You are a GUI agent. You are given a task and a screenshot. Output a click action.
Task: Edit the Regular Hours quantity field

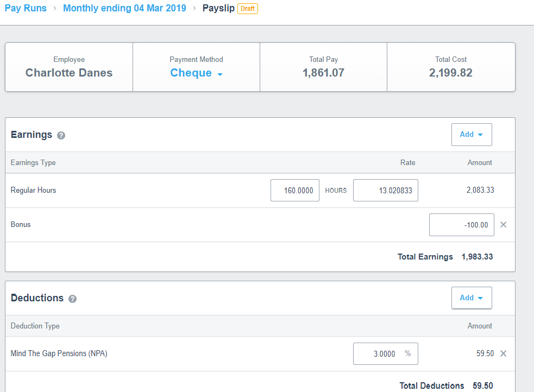[295, 191]
